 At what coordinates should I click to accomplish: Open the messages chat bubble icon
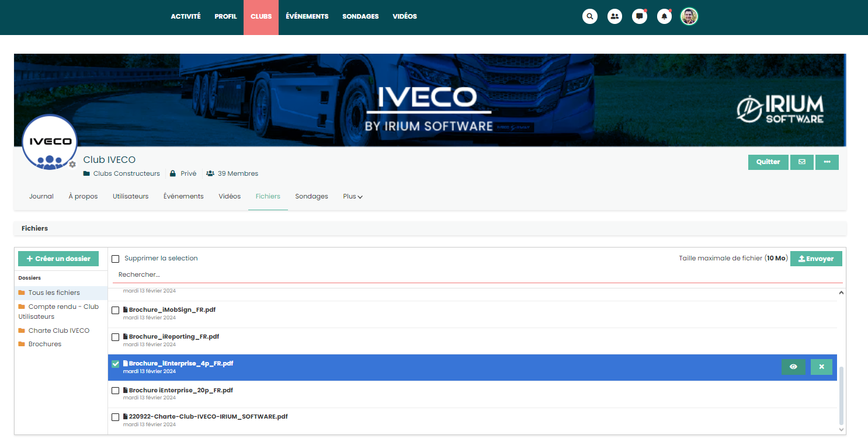coord(640,16)
